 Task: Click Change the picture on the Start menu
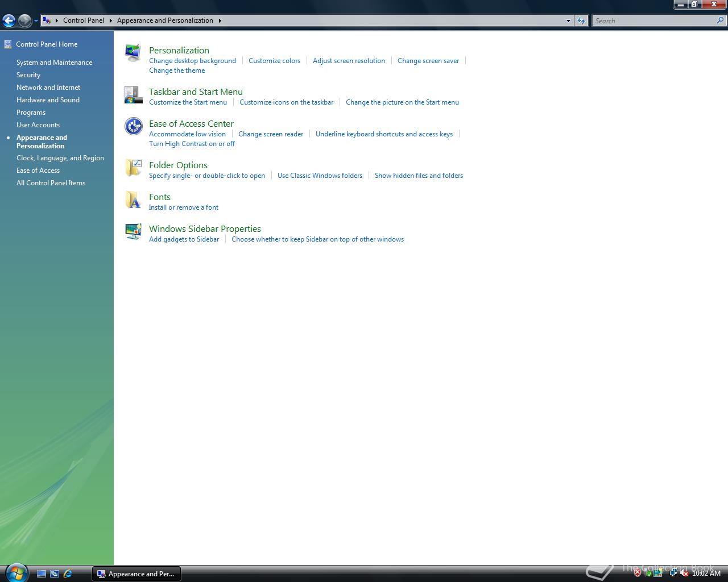[x=402, y=102]
